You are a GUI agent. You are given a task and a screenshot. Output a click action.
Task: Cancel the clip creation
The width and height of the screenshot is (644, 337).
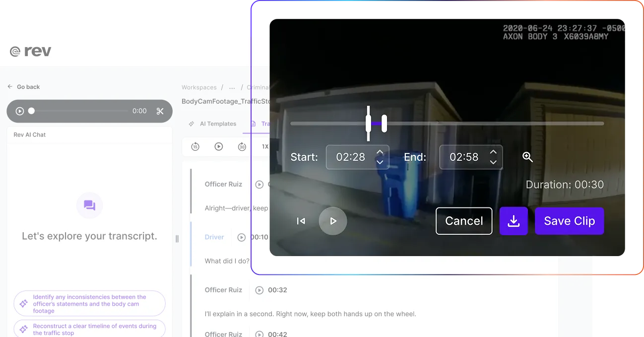[x=464, y=221]
